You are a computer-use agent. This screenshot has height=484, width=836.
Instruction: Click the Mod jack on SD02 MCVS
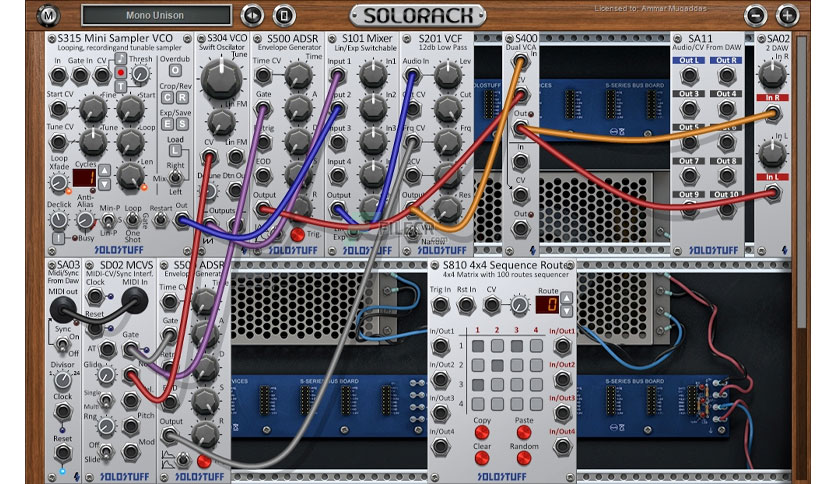click(130, 451)
